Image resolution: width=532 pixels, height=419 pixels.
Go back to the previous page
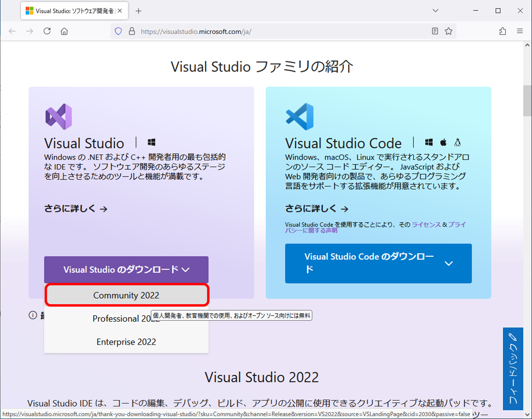click(x=12, y=31)
